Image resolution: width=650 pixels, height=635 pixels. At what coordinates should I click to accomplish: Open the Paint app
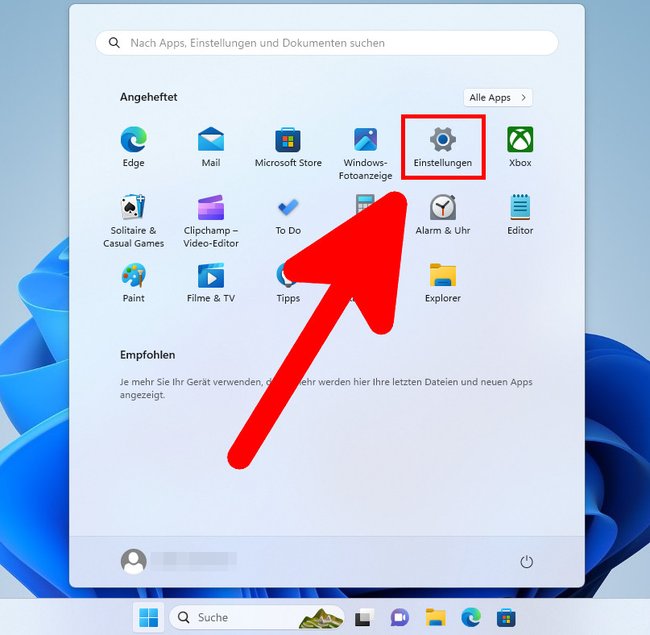133,283
